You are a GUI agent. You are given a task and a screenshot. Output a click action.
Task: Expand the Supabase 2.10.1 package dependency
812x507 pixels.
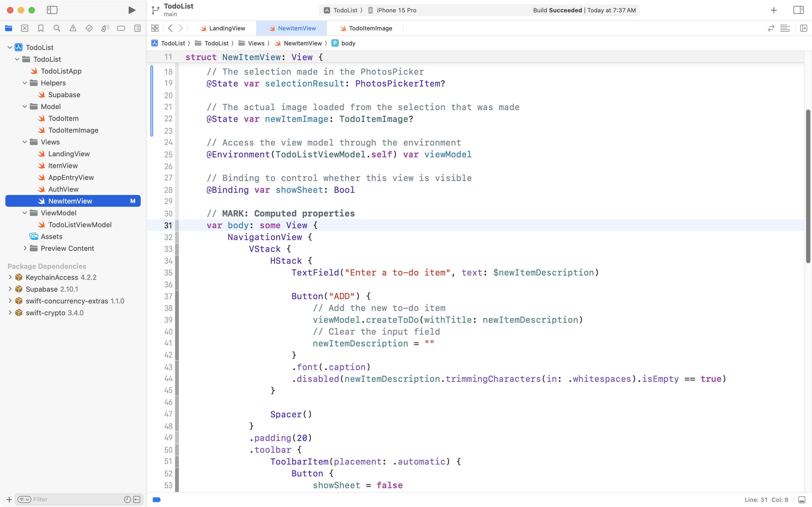coord(9,289)
